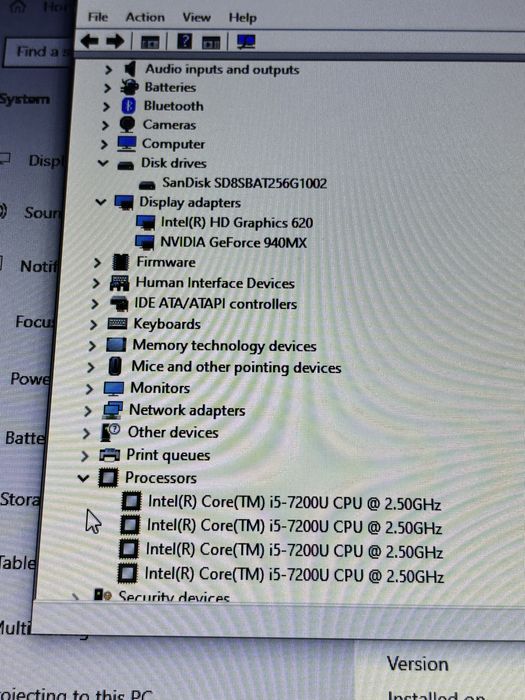Viewport: 525px width, 700px height.
Task: Collapse the Disk drives category
Action: [103, 163]
